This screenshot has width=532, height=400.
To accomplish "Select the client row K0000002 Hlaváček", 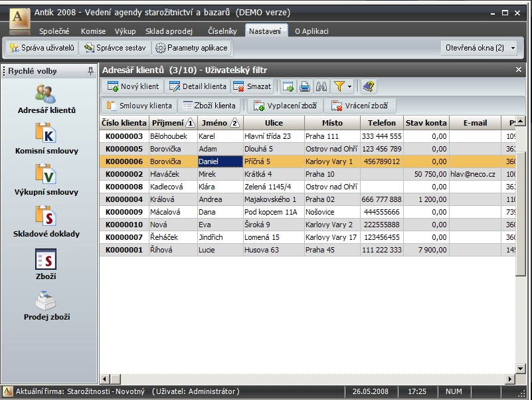I will pos(308,174).
